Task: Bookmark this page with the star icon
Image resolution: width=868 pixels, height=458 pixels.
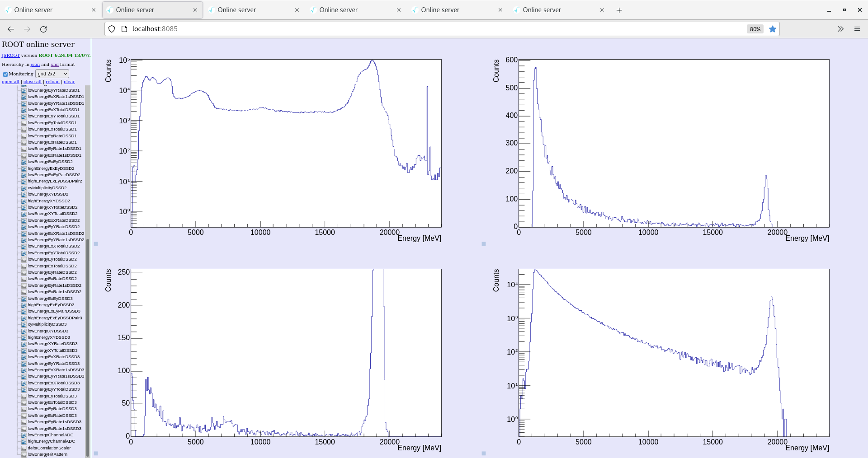Action: [x=773, y=29]
